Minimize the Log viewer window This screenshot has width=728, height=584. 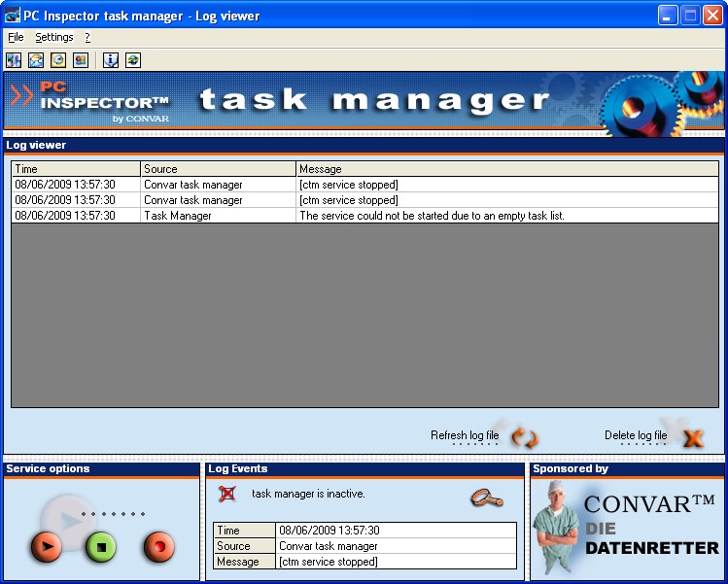668,16
